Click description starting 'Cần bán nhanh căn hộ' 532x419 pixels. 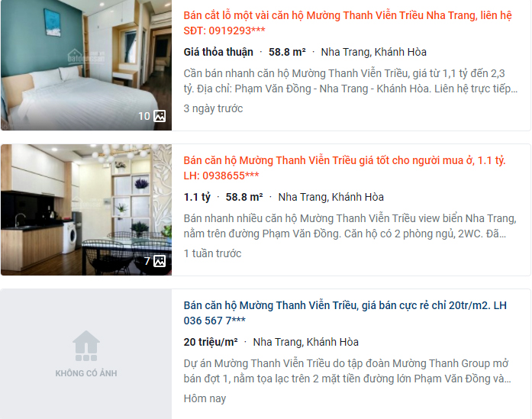click(350, 81)
